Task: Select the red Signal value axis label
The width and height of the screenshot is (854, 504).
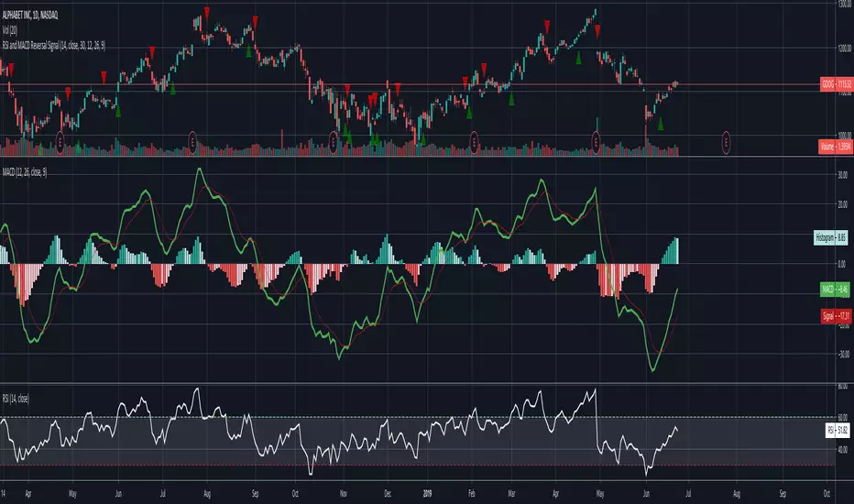Action: [836, 316]
